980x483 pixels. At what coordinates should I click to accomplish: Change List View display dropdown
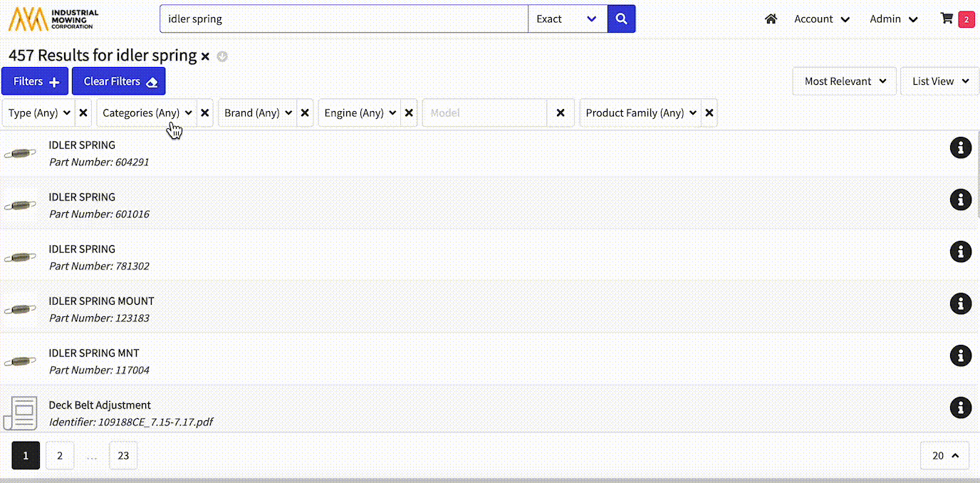point(940,81)
